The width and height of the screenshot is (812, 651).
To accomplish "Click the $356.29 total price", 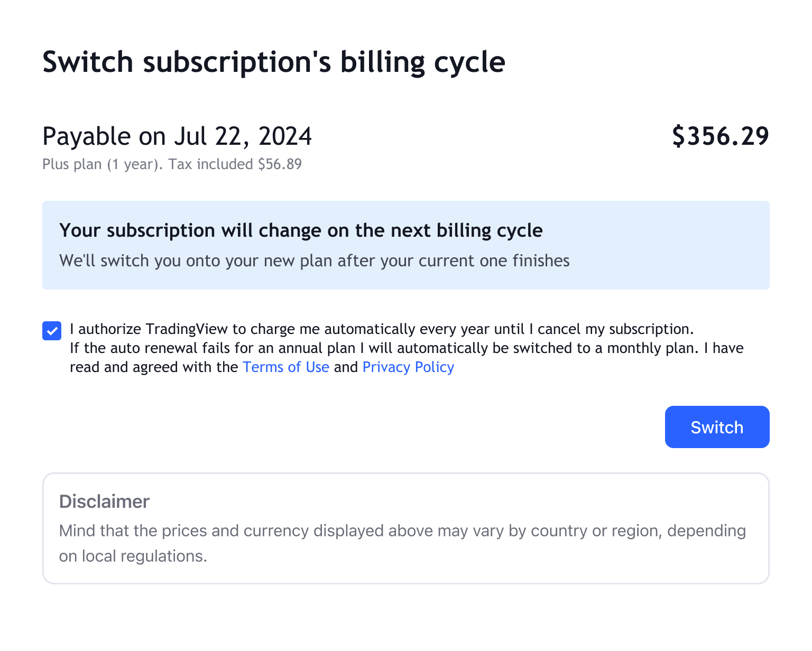I will [720, 136].
